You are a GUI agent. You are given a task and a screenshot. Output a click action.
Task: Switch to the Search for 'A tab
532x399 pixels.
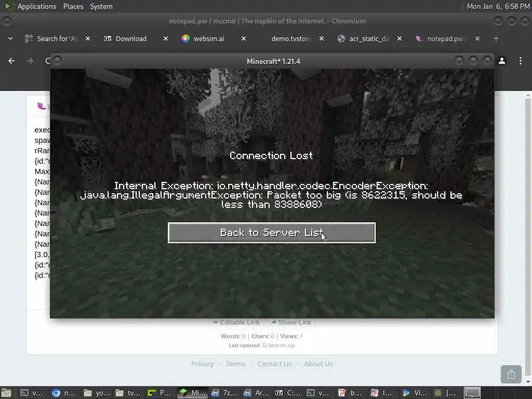pyautogui.click(x=57, y=38)
